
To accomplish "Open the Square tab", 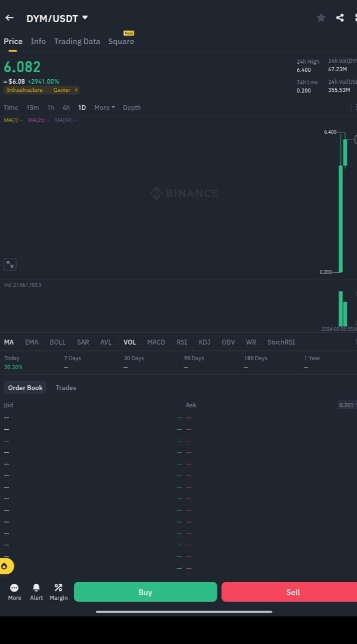I will (x=121, y=42).
